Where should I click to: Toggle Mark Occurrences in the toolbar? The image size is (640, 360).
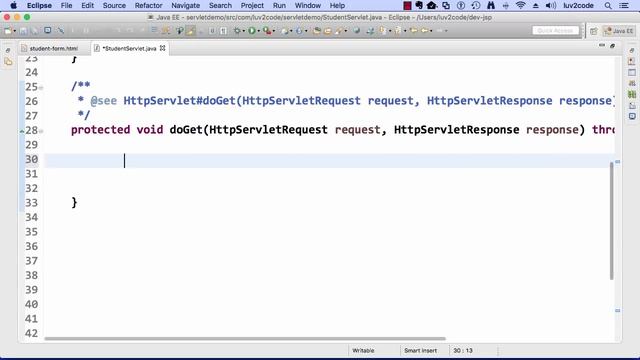pos(191,31)
